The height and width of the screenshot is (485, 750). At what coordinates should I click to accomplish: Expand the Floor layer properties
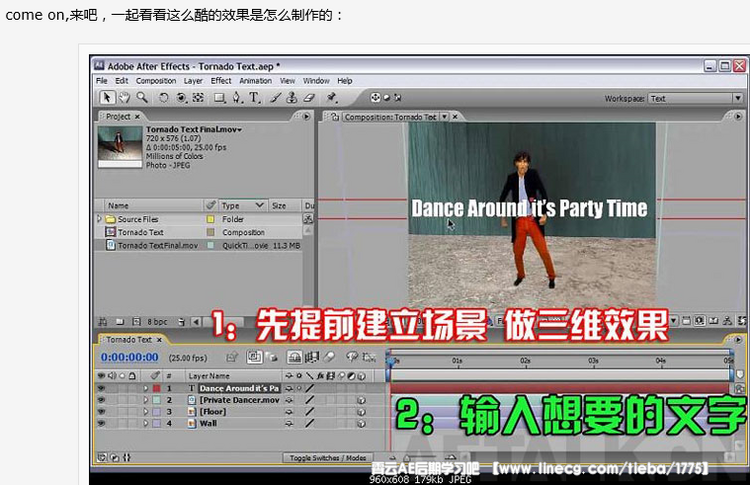pos(145,411)
